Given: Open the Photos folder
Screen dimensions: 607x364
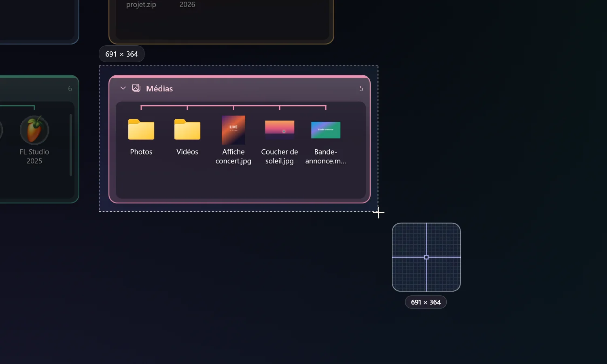Looking at the screenshot, I should (141, 129).
